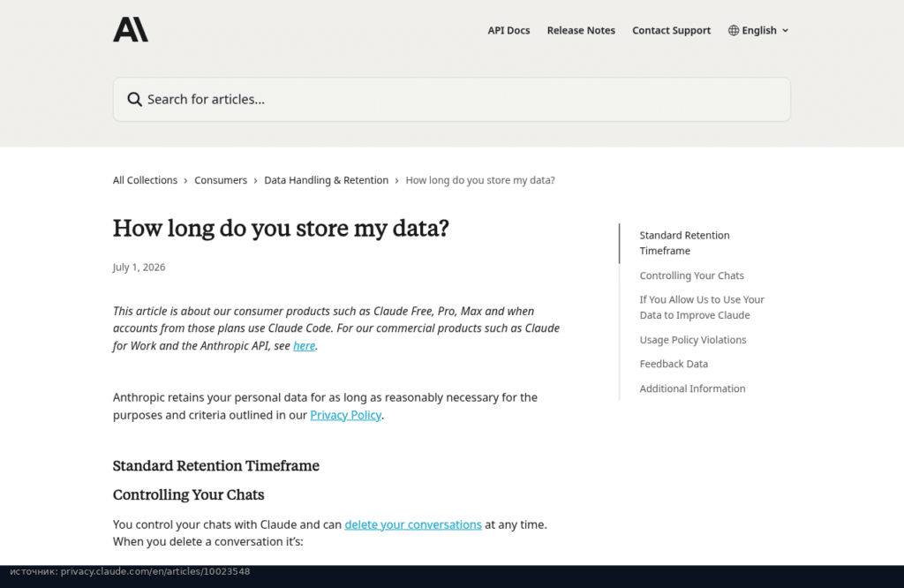The image size is (904, 588).
Task: Navigate to All Collections breadcrumb
Action: [x=146, y=180]
